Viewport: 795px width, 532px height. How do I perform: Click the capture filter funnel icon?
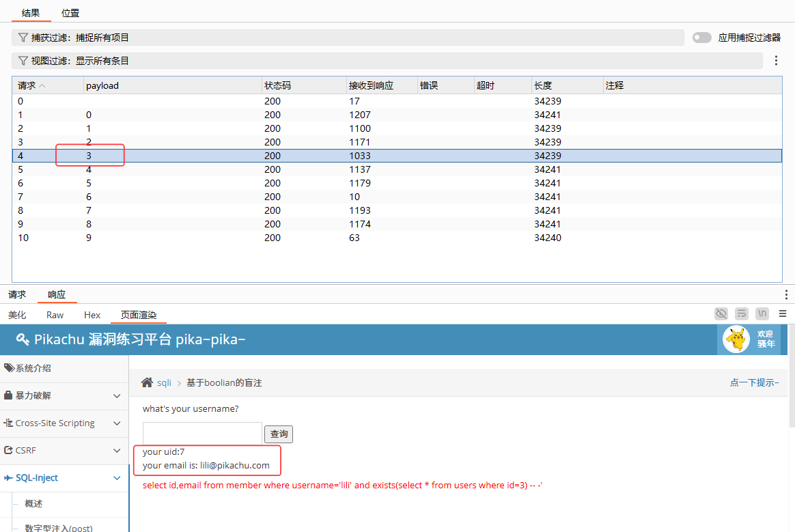point(23,38)
